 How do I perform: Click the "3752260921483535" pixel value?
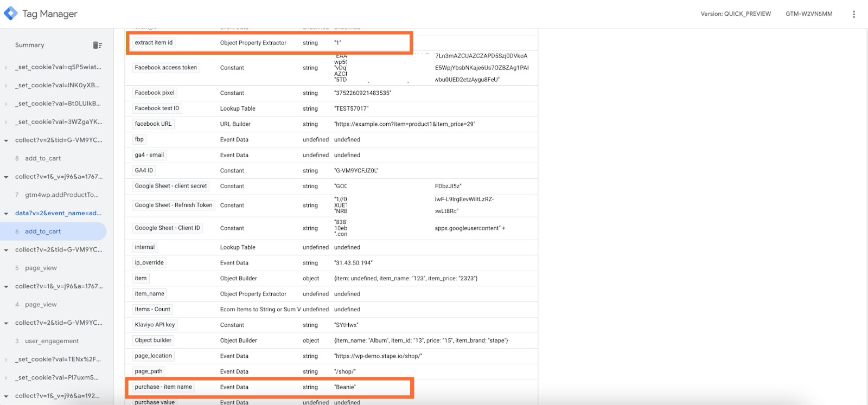(362, 93)
